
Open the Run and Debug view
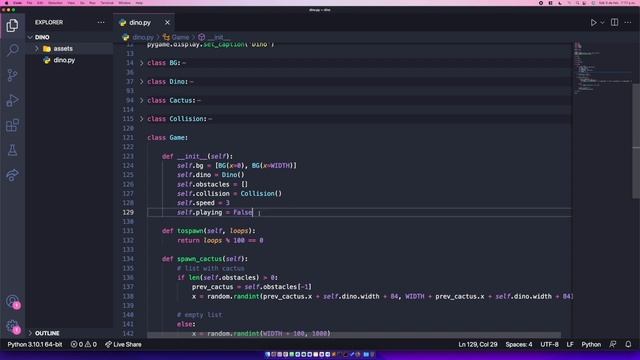tap(12, 100)
